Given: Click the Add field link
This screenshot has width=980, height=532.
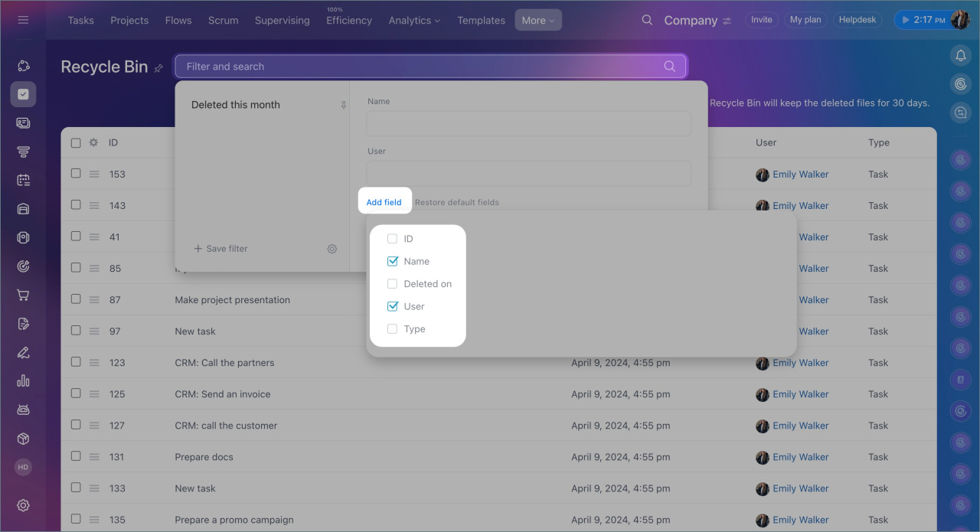Looking at the screenshot, I should (384, 202).
